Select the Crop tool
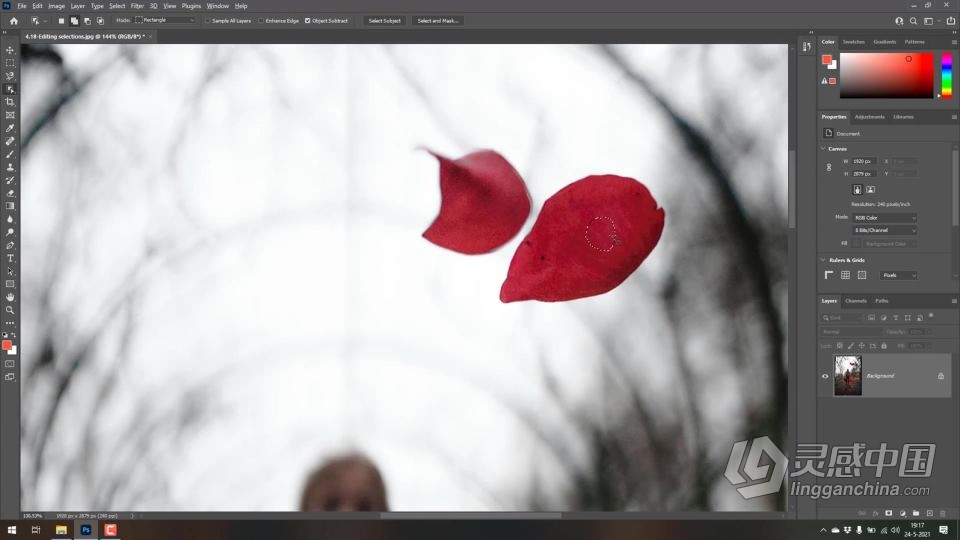960x540 pixels. pyautogui.click(x=10, y=102)
